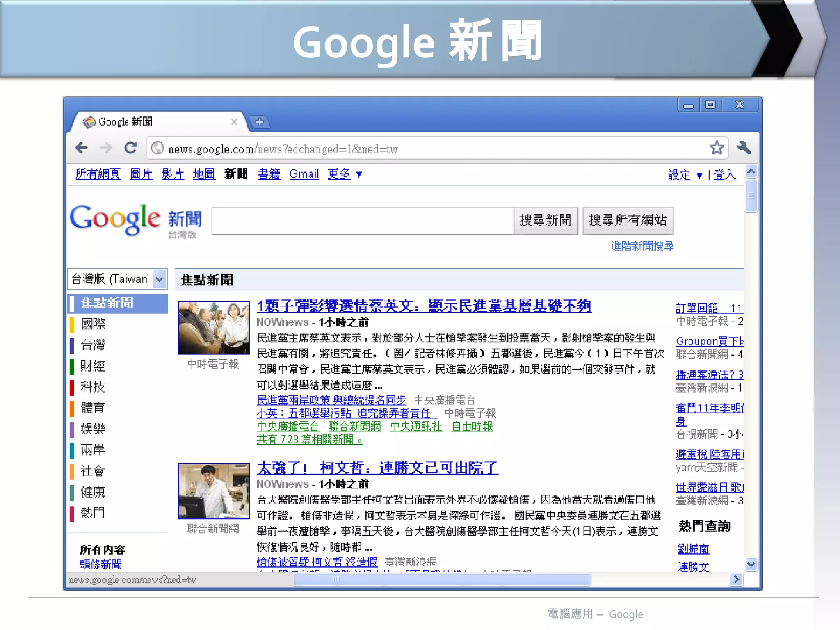Select the 社會 sidebar section
Screen dimensions: 840x630
pyautogui.click(x=93, y=471)
